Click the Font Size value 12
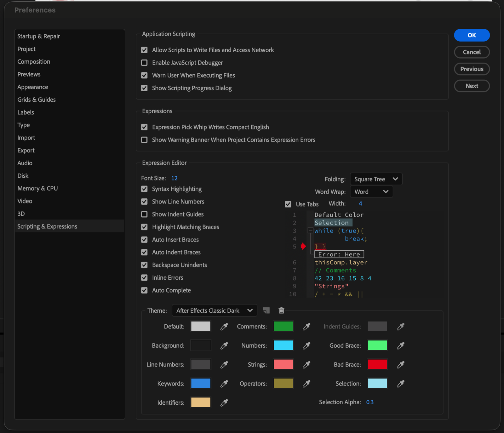Viewport: 504px width, 433px height. [175, 178]
